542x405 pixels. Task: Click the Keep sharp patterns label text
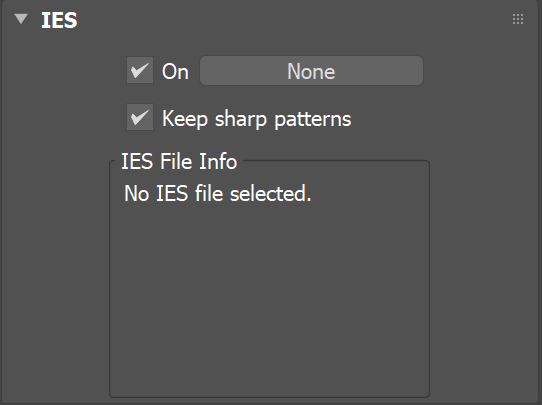(256, 119)
